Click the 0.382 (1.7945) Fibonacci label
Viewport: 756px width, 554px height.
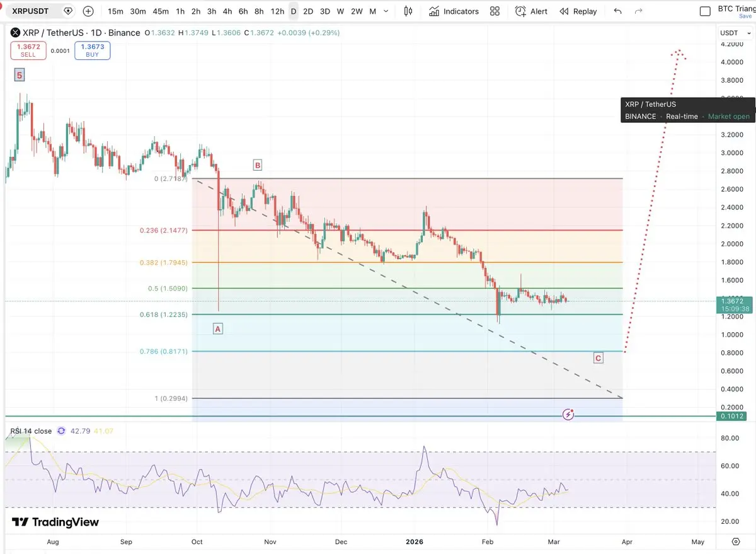164,262
